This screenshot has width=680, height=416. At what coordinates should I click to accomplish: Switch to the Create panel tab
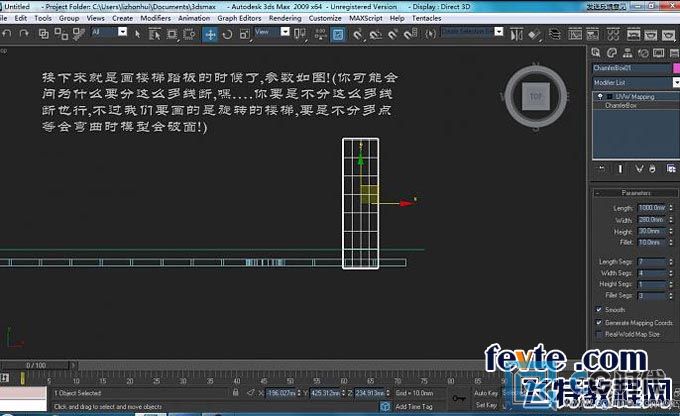point(596,53)
